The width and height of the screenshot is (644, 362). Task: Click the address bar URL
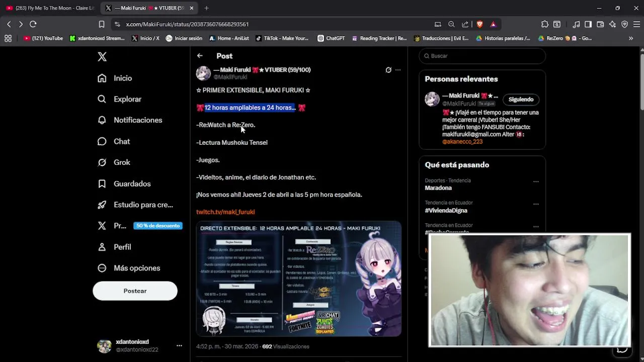[187, 24]
